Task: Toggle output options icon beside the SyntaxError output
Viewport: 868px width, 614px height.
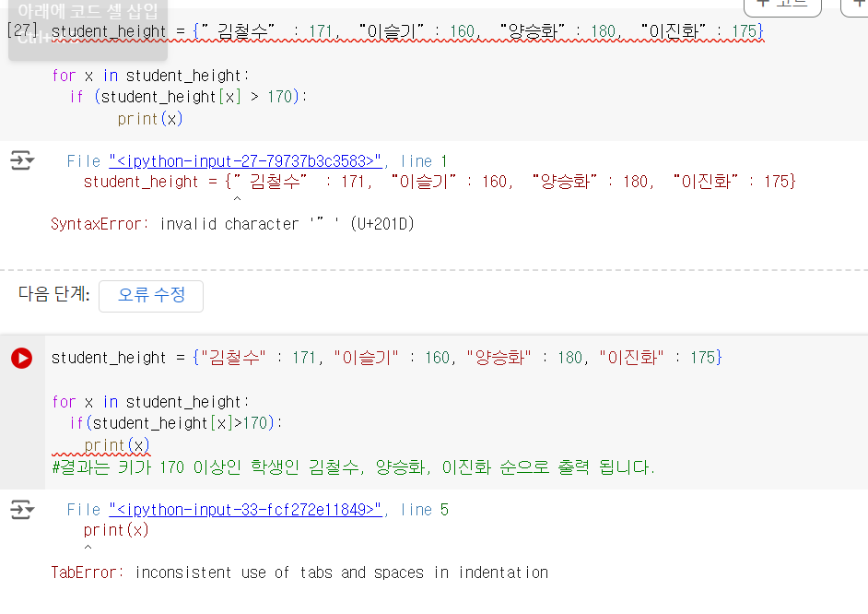Action: 22,160
